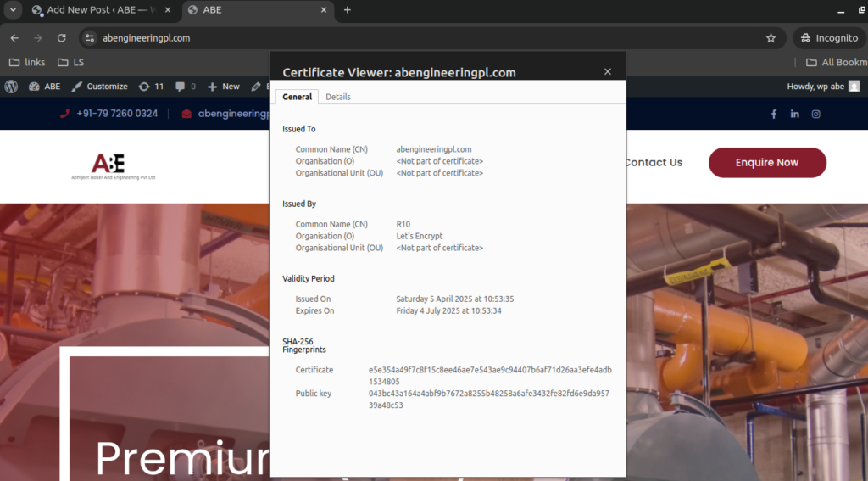Screen dimensions: 868x481
Task: Click the WordPress logo in admin bar
Action: pos(11,87)
